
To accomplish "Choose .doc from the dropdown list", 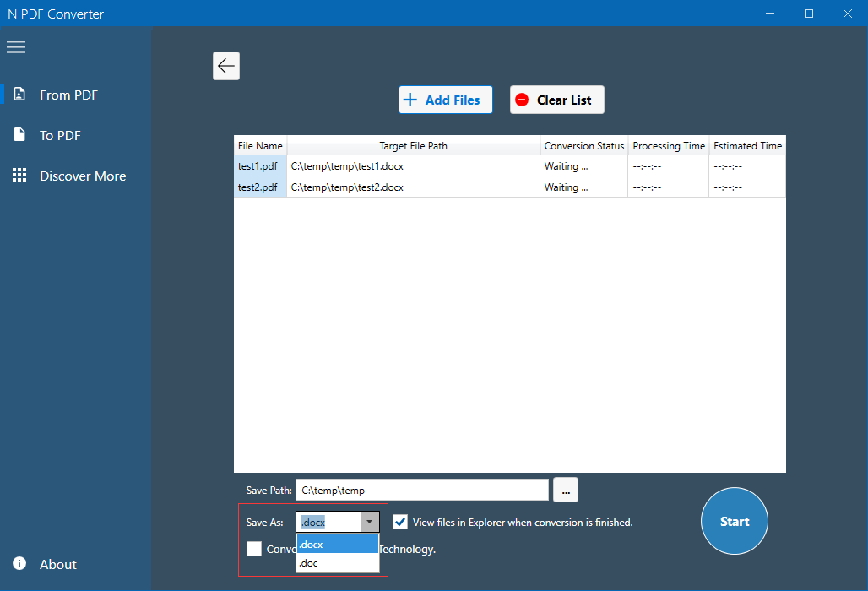I will coord(337,563).
